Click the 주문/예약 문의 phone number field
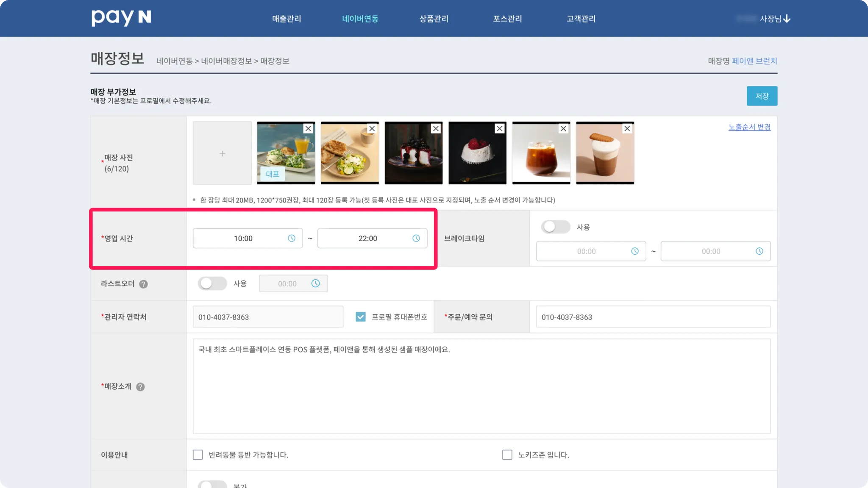Screen dimensions: 868x488 click(653, 317)
